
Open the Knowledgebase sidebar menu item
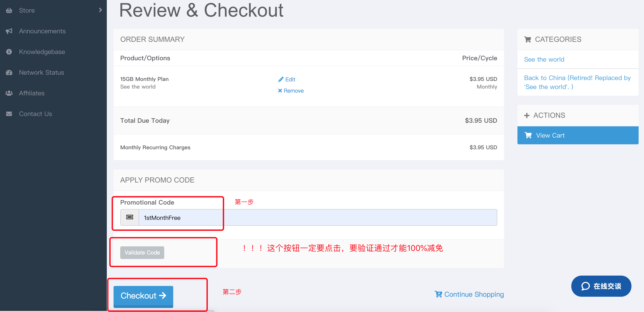point(42,52)
